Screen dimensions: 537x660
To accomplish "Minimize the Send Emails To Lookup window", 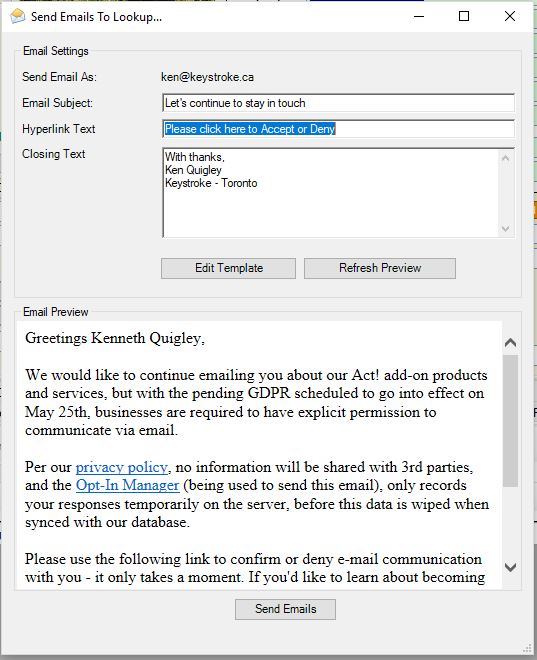I will (419, 16).
